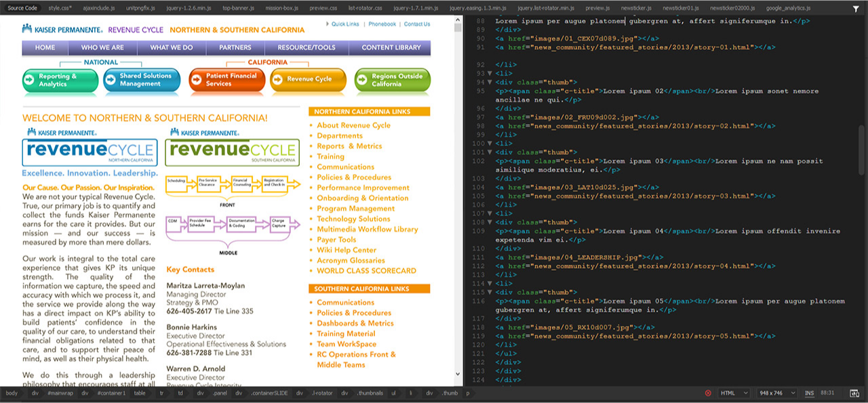
Task: Click the Quick Links link
Action: coord(345,24)
